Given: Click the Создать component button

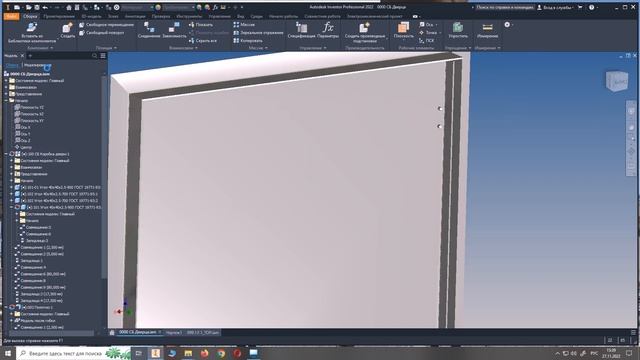Looking at the screenshot, I should (67, 30).
